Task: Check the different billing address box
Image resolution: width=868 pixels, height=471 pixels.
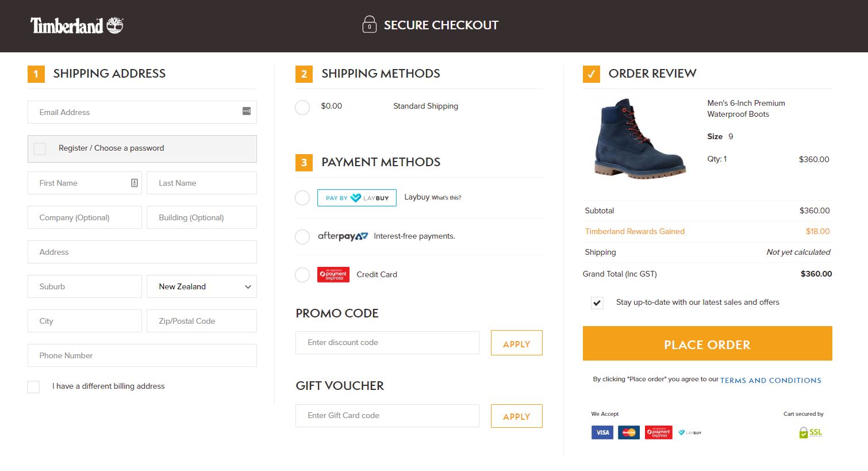Action: click(x=33, y=387)
